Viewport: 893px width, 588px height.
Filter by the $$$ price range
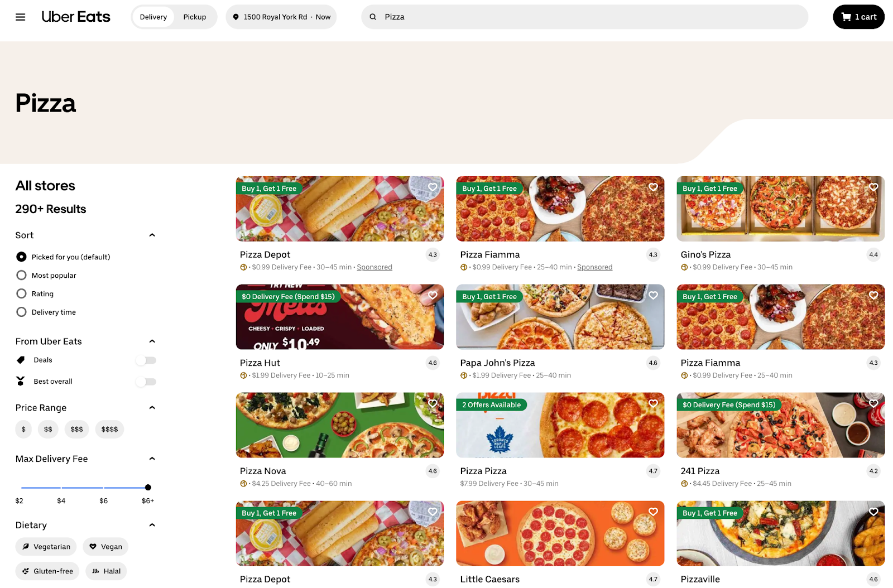tap(77, 430)
